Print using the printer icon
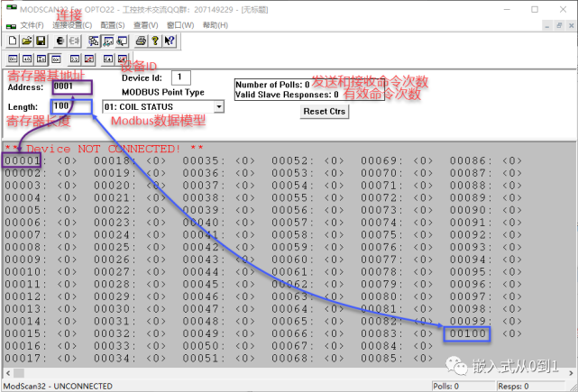578x392 pixels. point(141,41)
